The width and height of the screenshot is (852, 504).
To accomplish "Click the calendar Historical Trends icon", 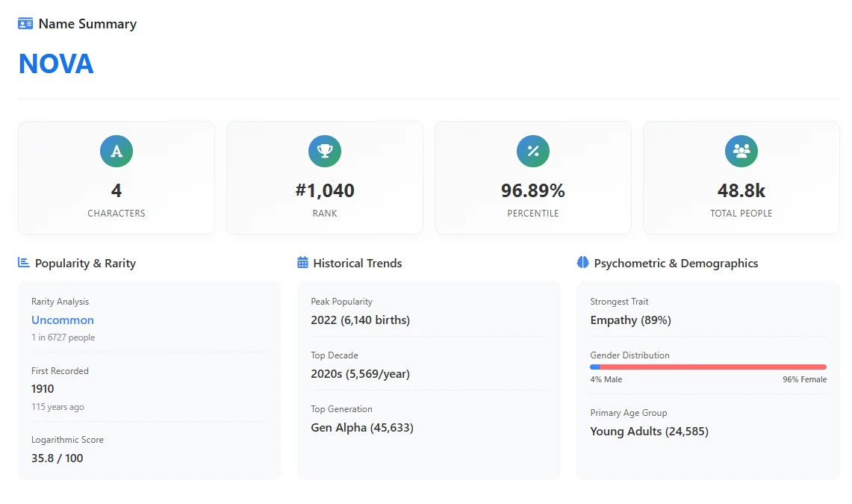I will coord(302,263).
